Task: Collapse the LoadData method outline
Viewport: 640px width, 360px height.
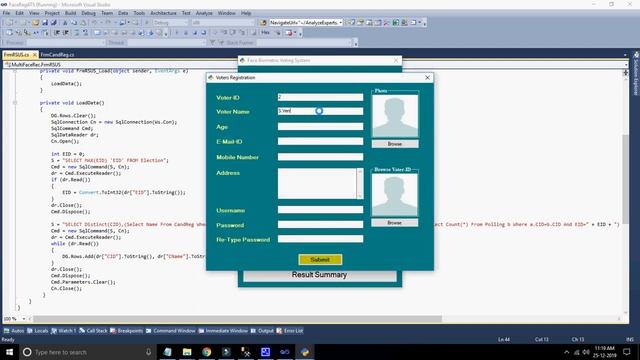Action: [x=15, y=103]
